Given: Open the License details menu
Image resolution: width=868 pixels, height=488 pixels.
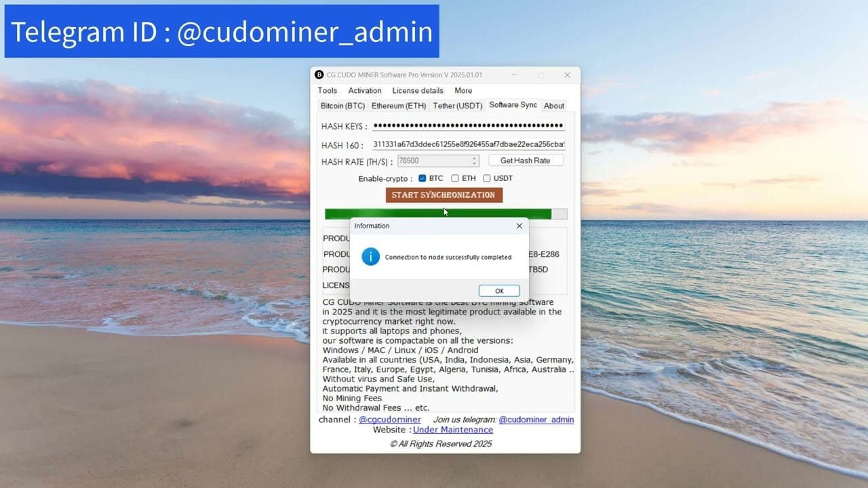Looking at the screenshot, I should (x=418, y=90).
